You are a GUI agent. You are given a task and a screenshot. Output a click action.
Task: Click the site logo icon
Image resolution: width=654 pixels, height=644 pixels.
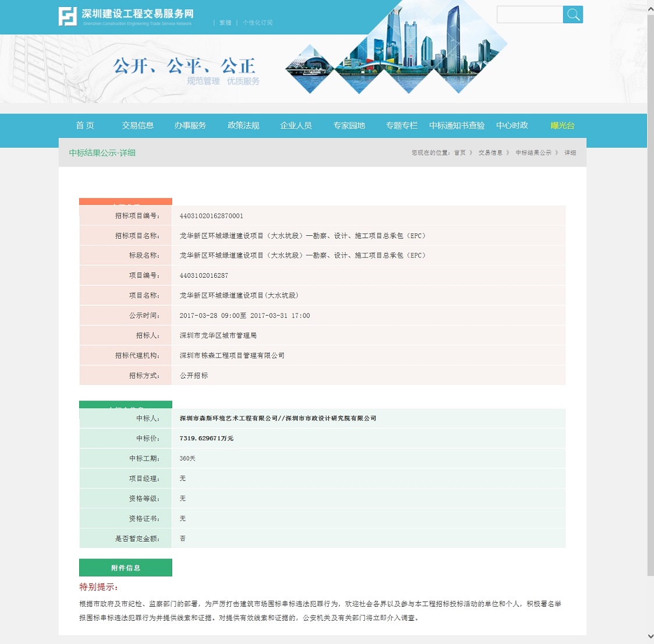(67, 16)
